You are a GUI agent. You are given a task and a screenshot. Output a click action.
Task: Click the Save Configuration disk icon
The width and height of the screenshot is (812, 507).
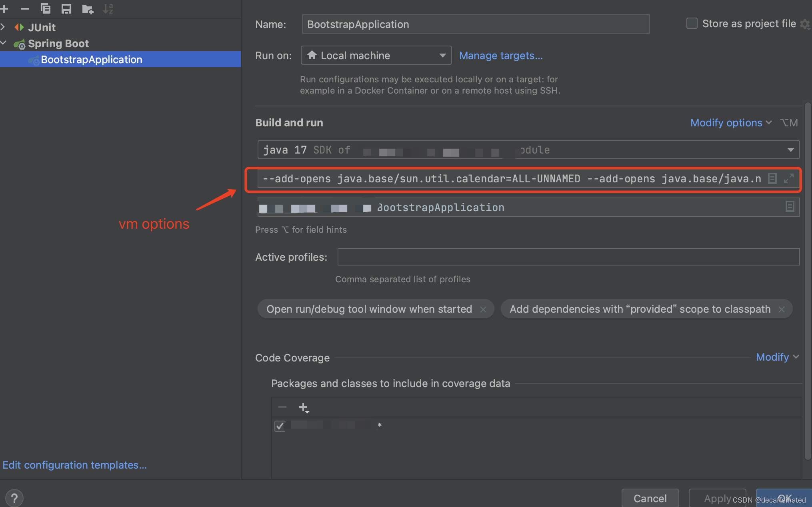66,8
